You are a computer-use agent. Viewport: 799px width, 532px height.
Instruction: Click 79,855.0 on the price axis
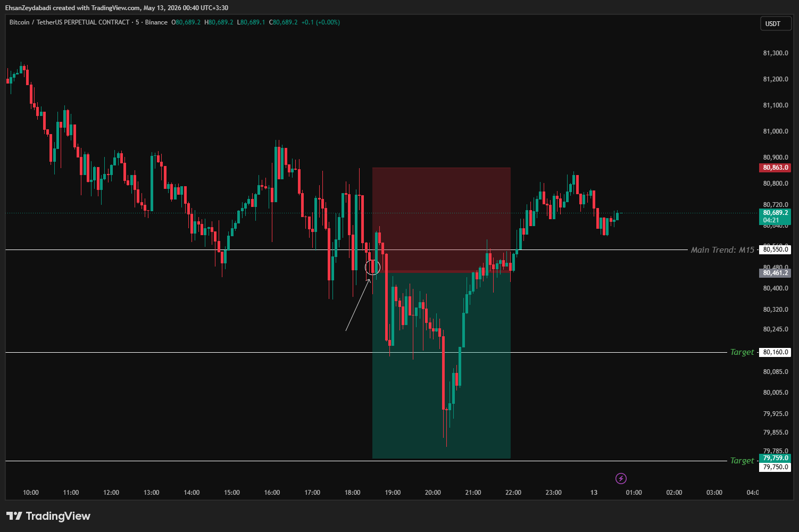click(776, 433)
